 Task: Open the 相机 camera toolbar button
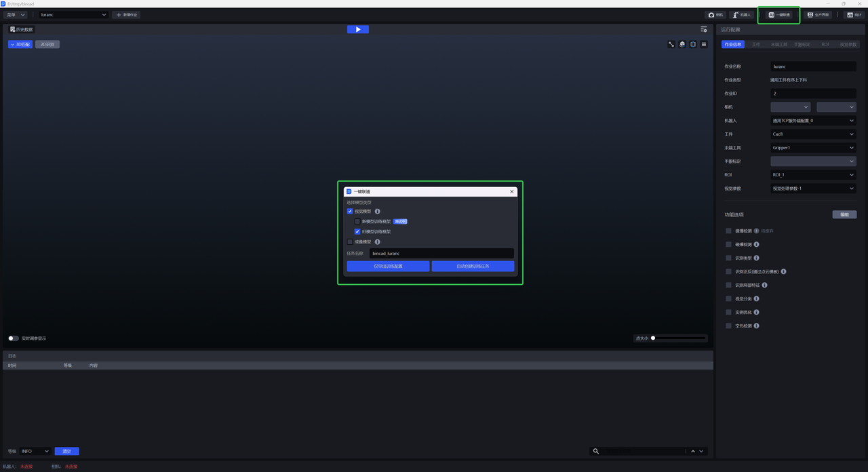coord(715,15)
